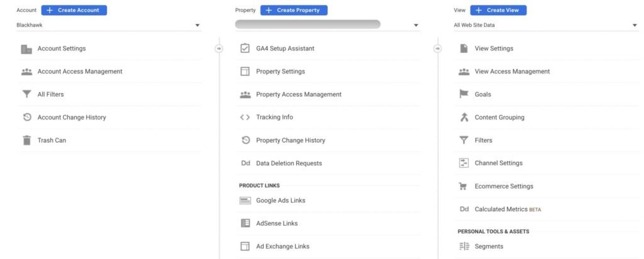Screen dimensions: 644x259
Task: Click the arrow circle between Account and Property
Action: click(219, 48)
